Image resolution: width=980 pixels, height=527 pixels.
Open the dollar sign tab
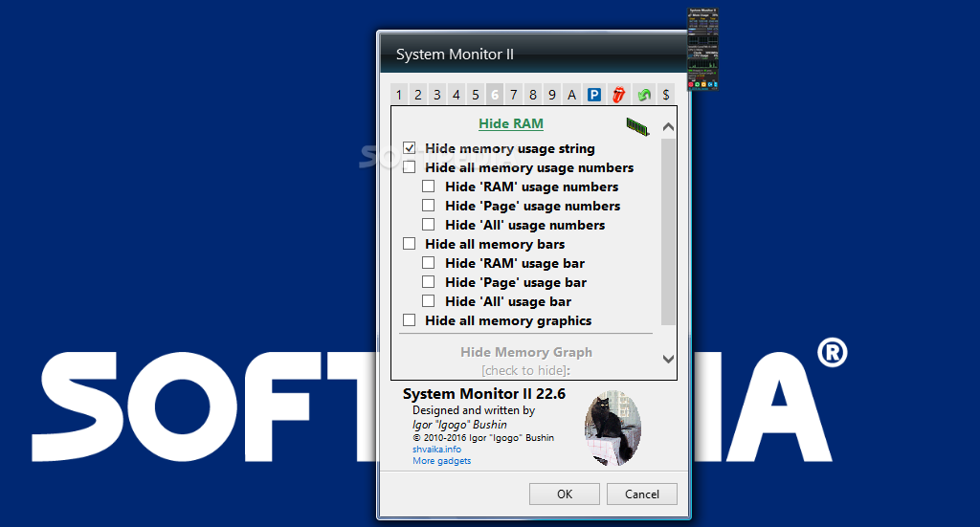coord(666,95)
